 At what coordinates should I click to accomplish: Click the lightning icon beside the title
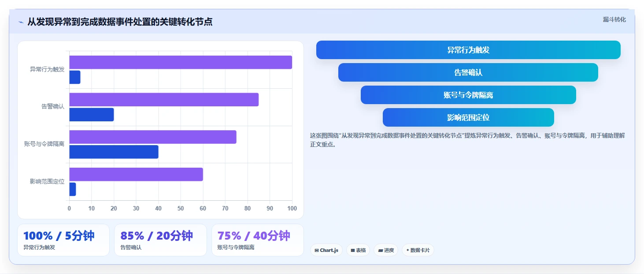pos(21,22)
